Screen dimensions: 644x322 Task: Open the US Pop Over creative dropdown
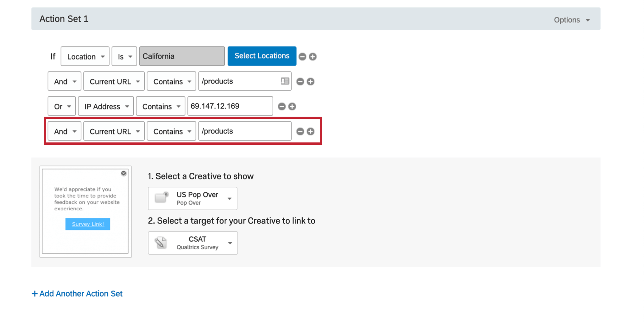point(193,199)
